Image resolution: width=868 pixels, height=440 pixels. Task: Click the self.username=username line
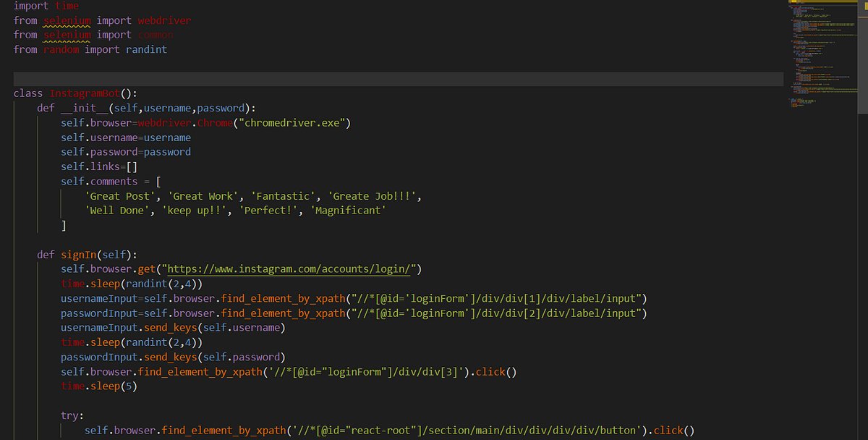[x=126, y=137]
